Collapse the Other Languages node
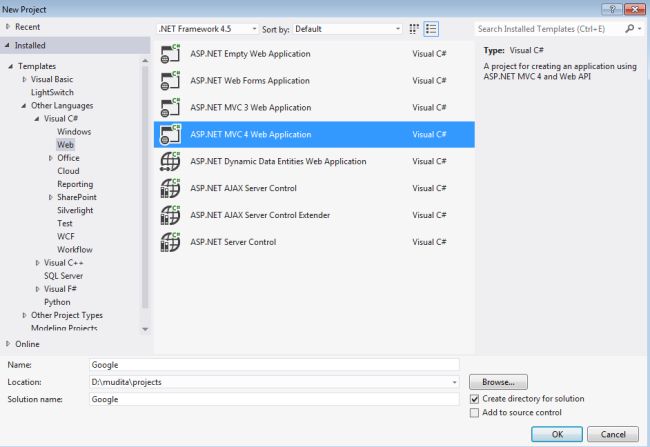The height and width of the screenshot is (447, 650). coord(24,106)
